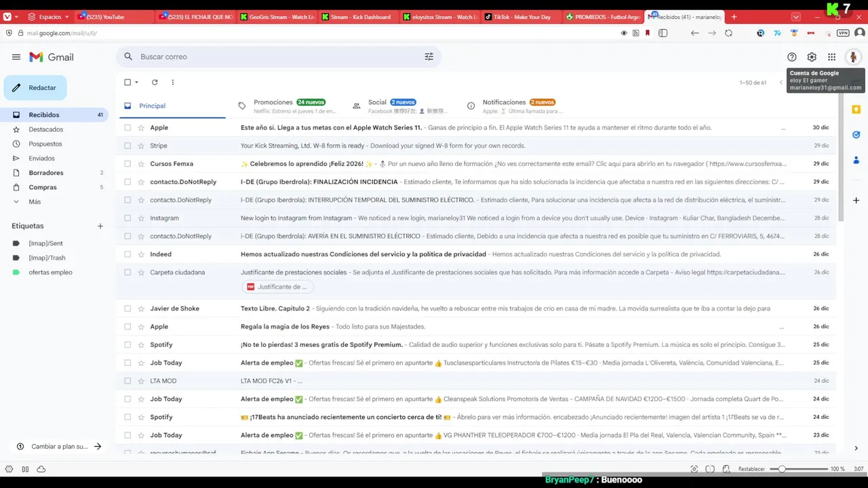Viewport: 868px width, 488px height.
Task: Go back in browser navigation
Action: [x=694, y=33]
